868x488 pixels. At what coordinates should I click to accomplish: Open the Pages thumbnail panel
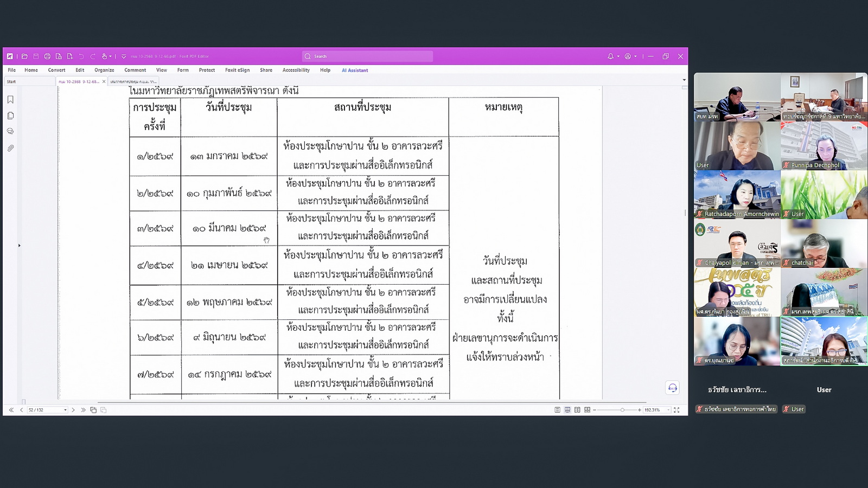coord(10,115)
